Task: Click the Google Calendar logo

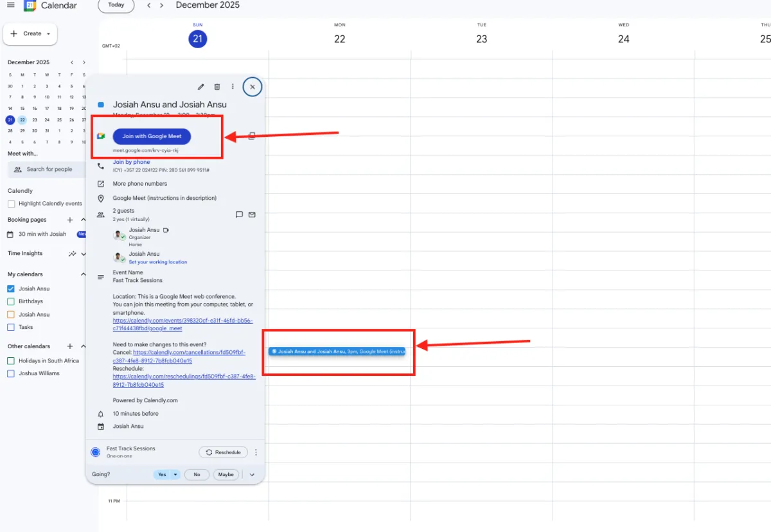Action: pyautogui.click(x=30, y=6)
